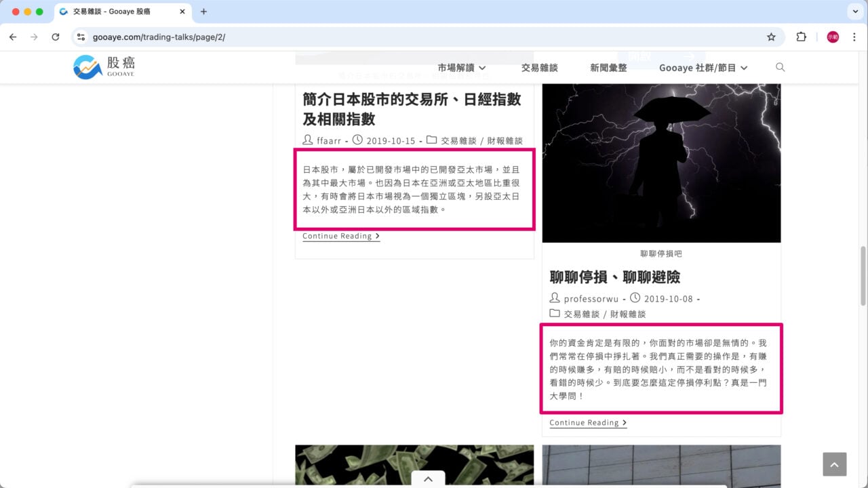
Task: Open the site search via magnifier icon
Action: click(780, 67)
